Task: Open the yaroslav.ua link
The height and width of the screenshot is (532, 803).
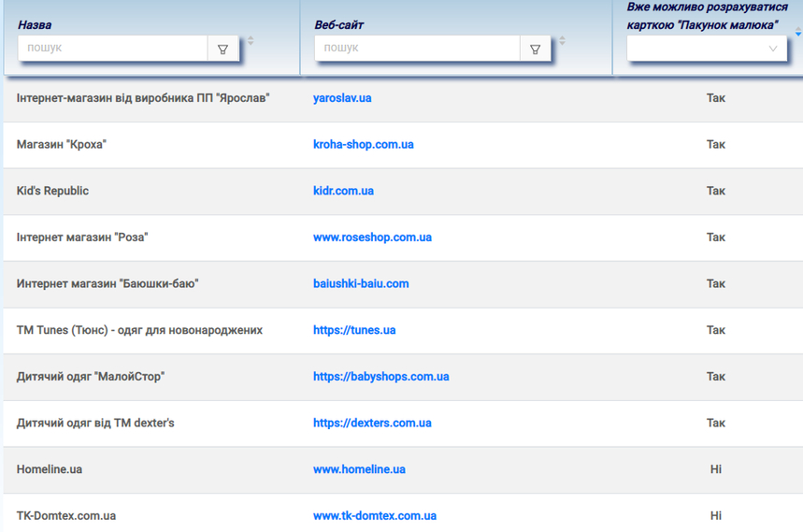Action: tap(342, 98)
